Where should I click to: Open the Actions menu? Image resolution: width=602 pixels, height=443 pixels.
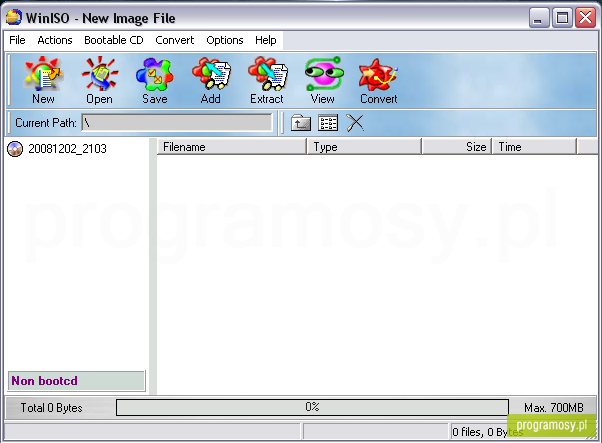coord(55,40)
